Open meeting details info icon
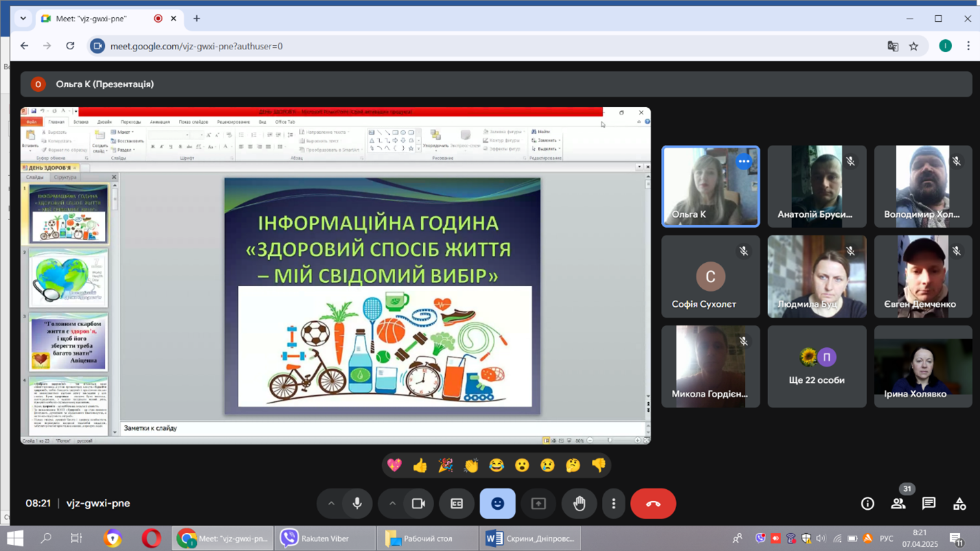Screen dimensions: 980x551 coord(868,504)
